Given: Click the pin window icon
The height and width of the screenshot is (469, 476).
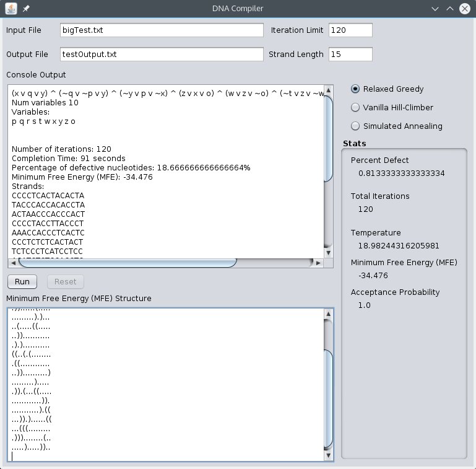Looking at the screenshot, I should point(26,9).
